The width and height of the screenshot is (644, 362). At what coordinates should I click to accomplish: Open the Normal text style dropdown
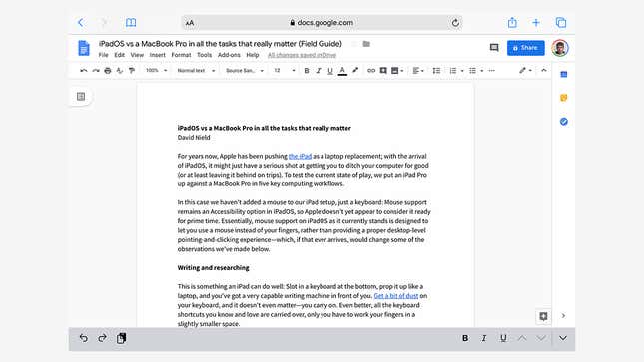pos(196,71)
